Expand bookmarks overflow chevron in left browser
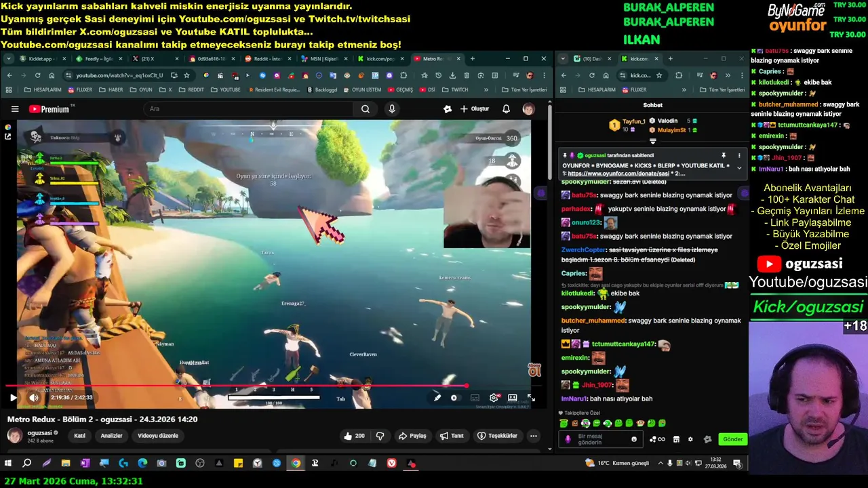The image size is (868, 488). point(486,89)
